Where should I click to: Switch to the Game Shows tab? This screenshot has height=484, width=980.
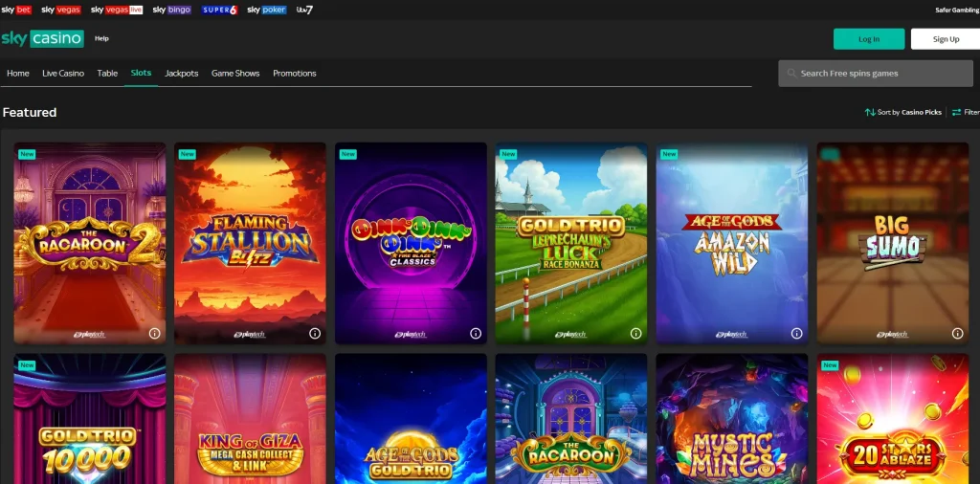(235, 73)
